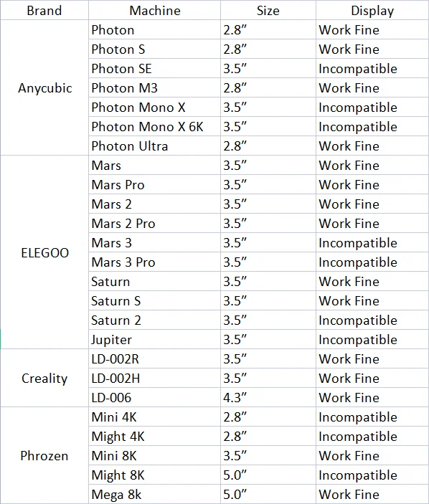The height and width of the screenshot is (504, 429).
Task: Select Incompatible display cell for Mars 3 Pro
Action: point(372,262)
